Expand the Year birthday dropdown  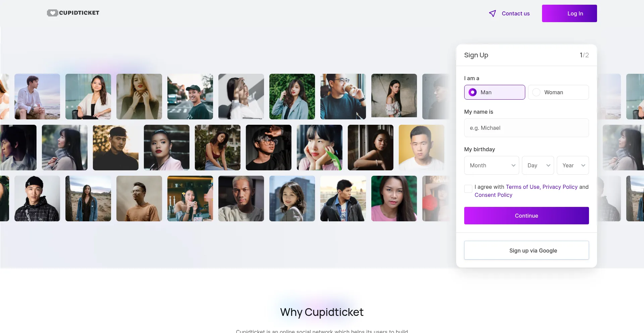pos(573,165)
